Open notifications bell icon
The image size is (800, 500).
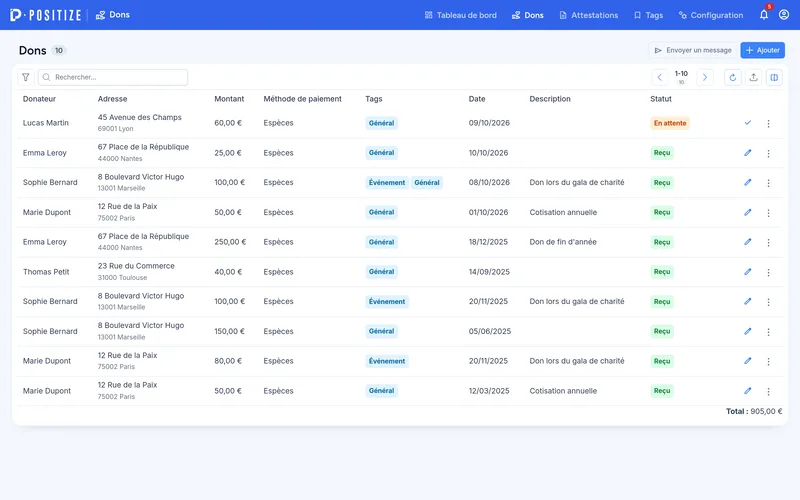tap(763, 15)
